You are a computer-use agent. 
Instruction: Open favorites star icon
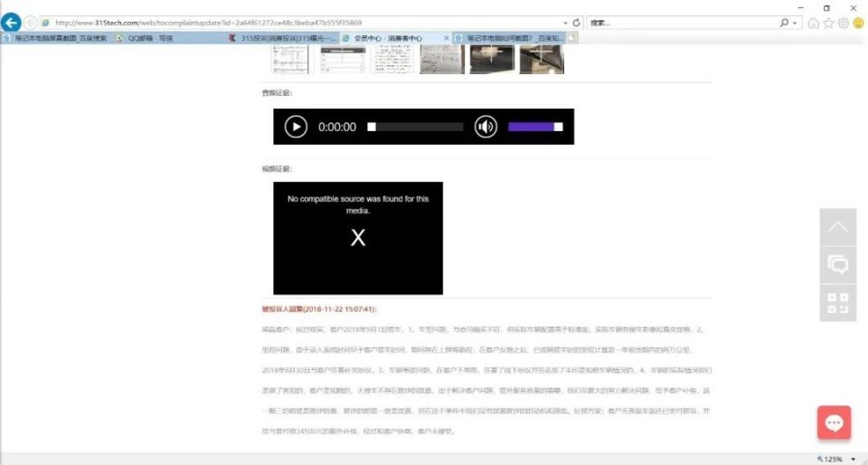pyautogui.click(x=828, y=23)
